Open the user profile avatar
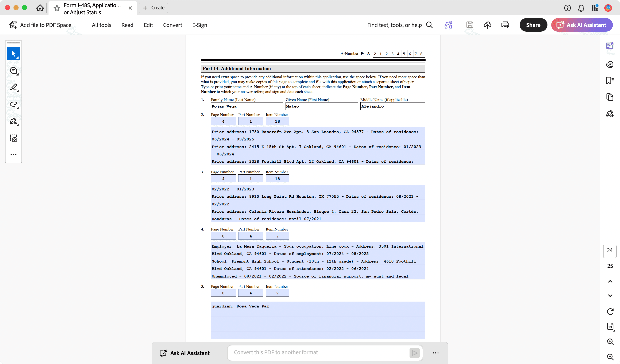The image size is (620, 364). [x=608, y=8]
